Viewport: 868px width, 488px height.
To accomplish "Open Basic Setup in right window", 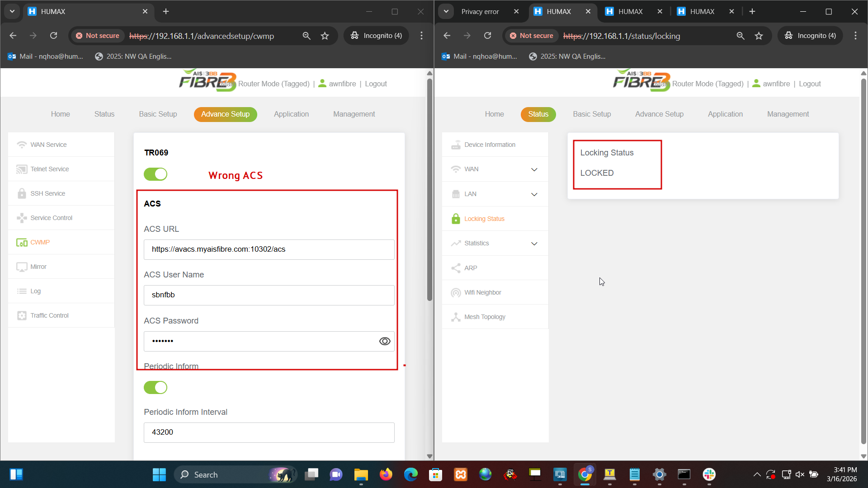I will point(592,114).
